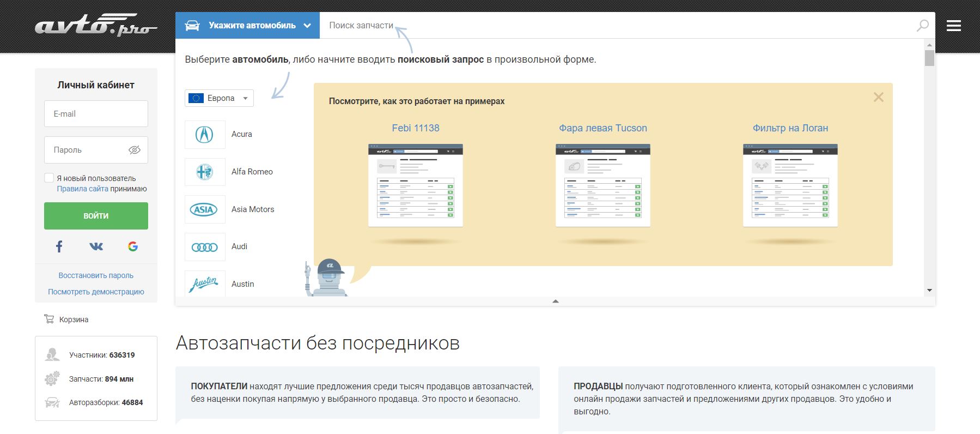This screenshot has width=980, height=434.
Task: Click the Авторазборки car icon
Action: coord(52,402)
